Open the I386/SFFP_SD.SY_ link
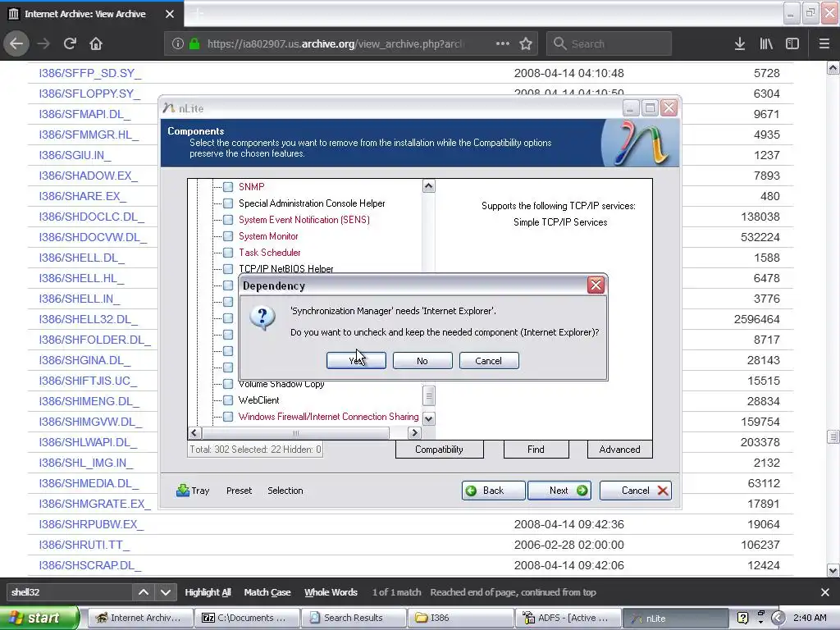 (x=90, y=73)
